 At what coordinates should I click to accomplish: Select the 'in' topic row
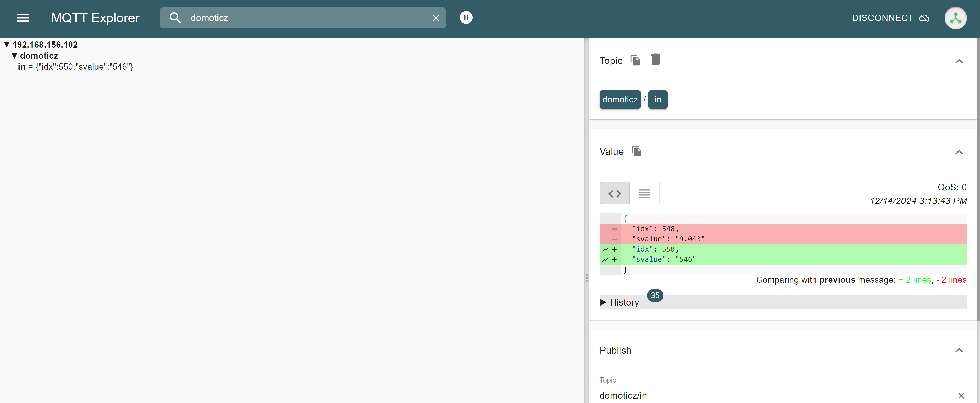[x=75, y=67]
